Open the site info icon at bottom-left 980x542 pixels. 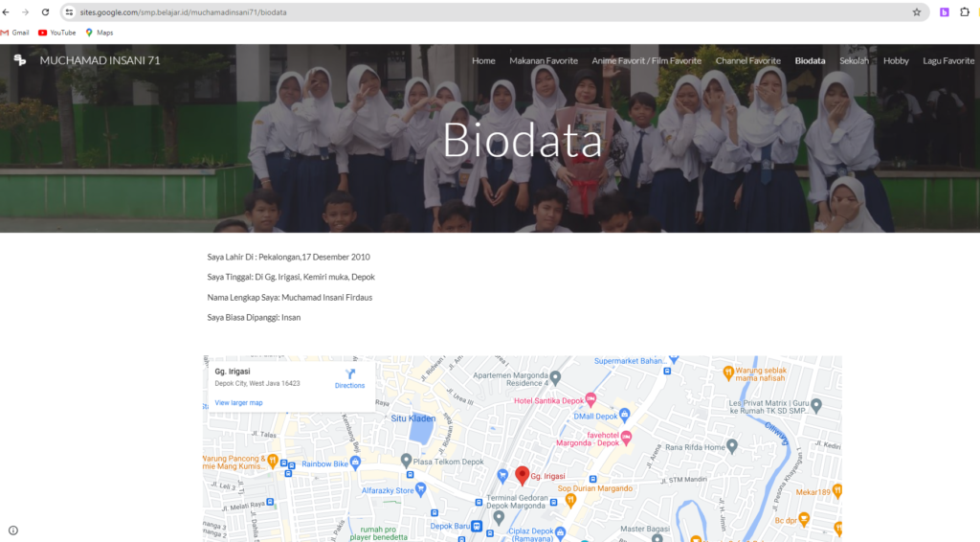pyautogui.click(x=13, y=531)
